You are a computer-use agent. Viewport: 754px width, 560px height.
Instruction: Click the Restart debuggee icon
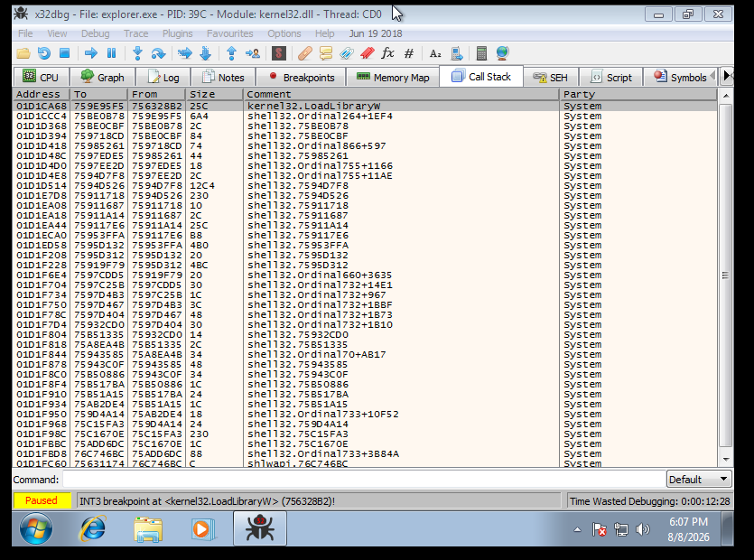pyautogui.click(x=44, y=53)
